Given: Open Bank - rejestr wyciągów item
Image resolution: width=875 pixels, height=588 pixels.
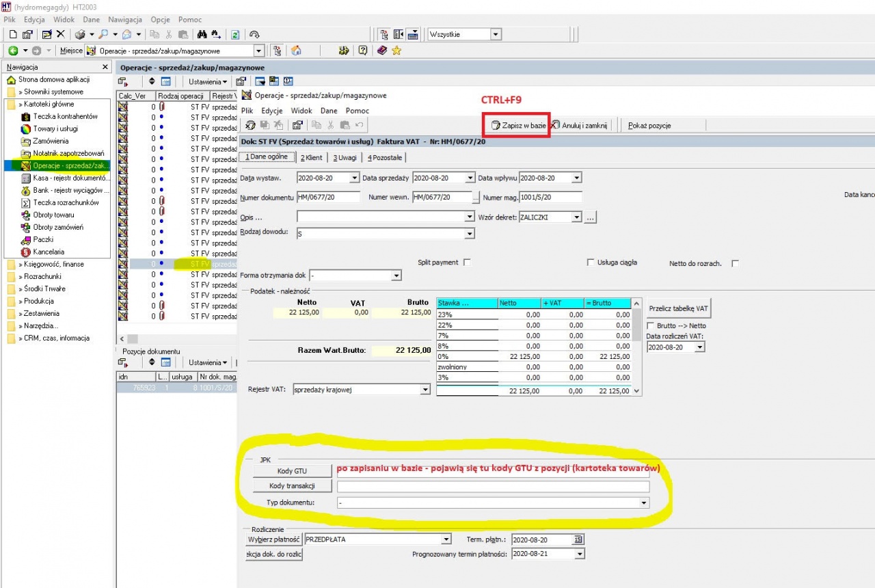Looking at the screenshot, I should click(x=67, y=190).
